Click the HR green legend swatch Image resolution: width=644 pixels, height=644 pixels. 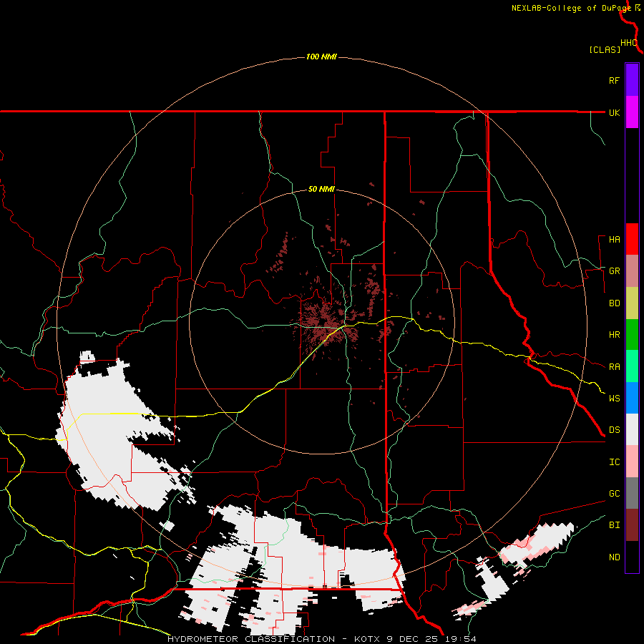click(632, 334)
